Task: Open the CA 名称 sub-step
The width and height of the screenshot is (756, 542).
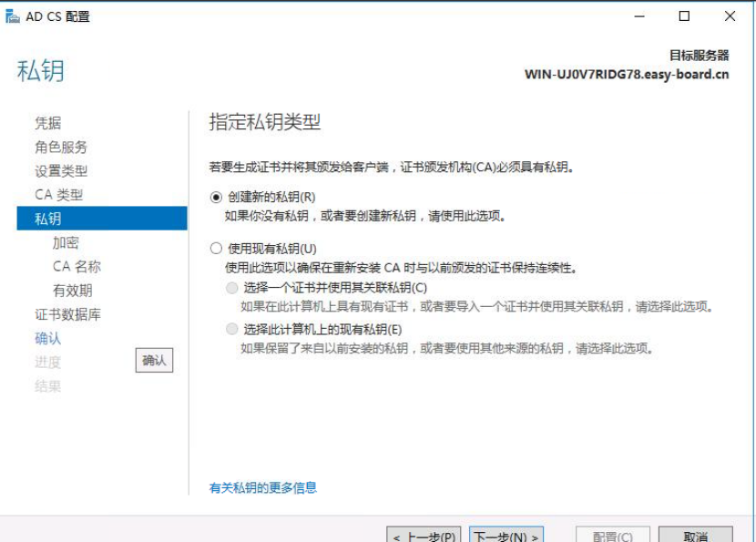Action: point(77,266)
